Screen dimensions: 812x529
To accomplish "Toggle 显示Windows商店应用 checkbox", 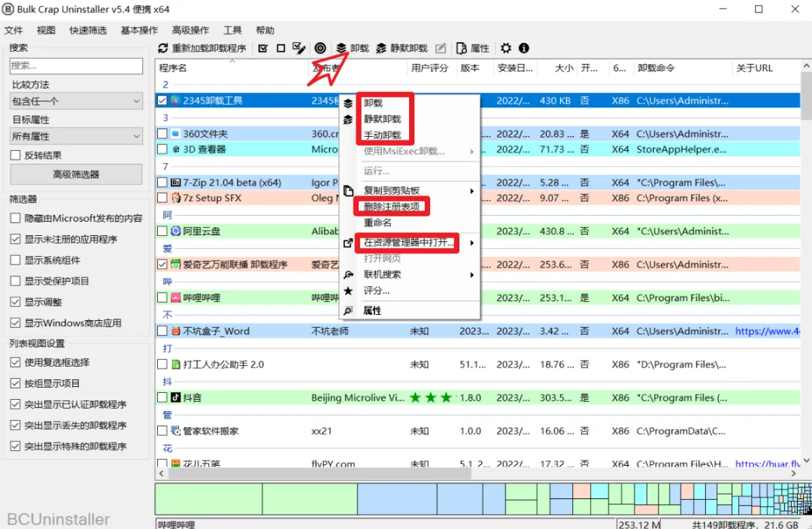I will click(16, 323).
